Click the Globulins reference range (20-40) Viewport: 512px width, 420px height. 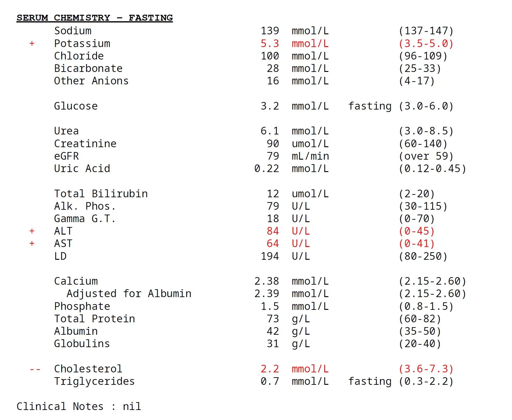[x=420, y=344]
